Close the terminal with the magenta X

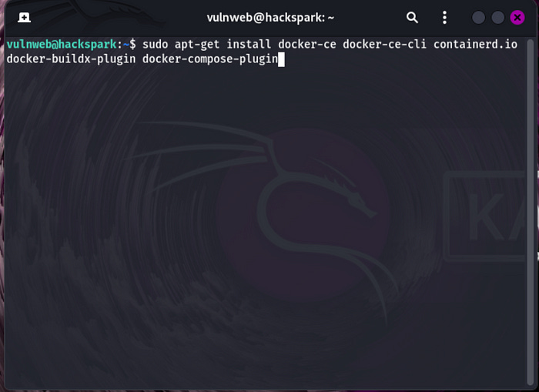517,18
